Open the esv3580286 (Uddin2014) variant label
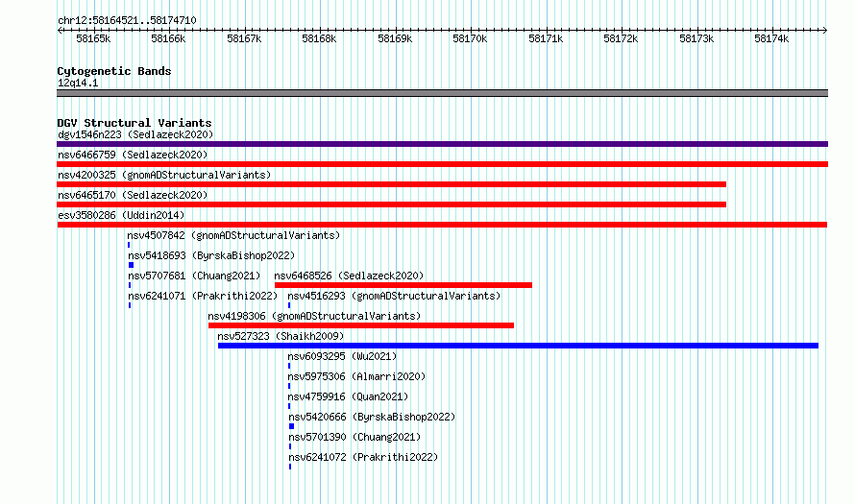Image resolution: width=855 pixels, height=504 pixels. [x=121, y=215]
